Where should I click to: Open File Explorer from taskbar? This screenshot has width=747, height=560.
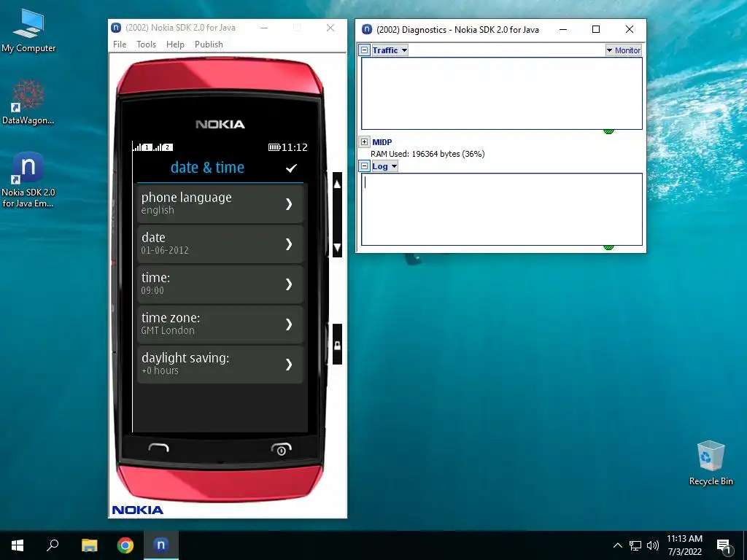pos(89,545)
